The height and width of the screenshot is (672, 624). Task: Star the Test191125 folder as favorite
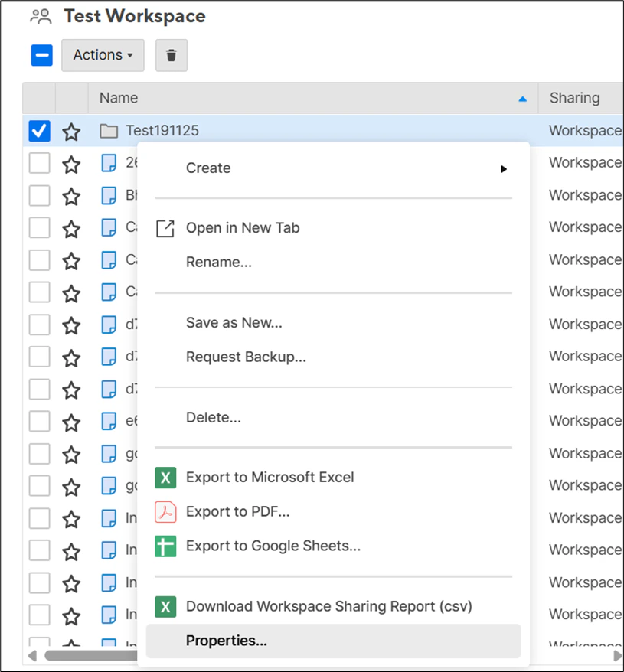point(71,132)
